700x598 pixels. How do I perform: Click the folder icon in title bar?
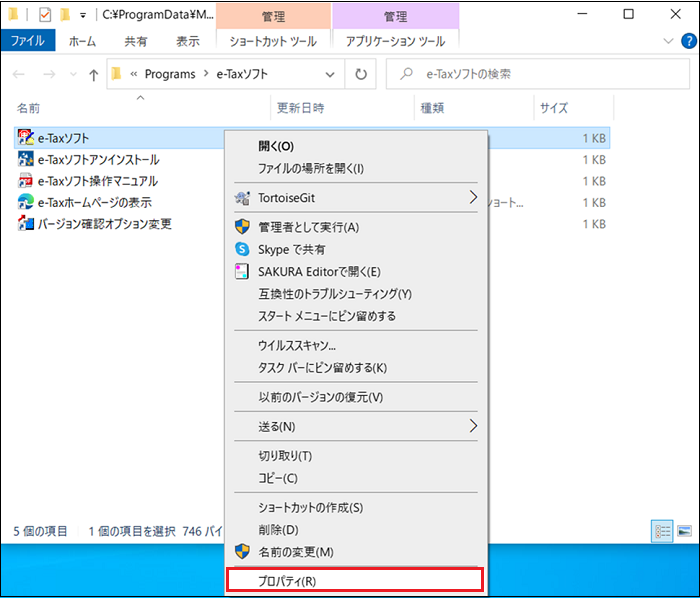(x=13, y=15)
